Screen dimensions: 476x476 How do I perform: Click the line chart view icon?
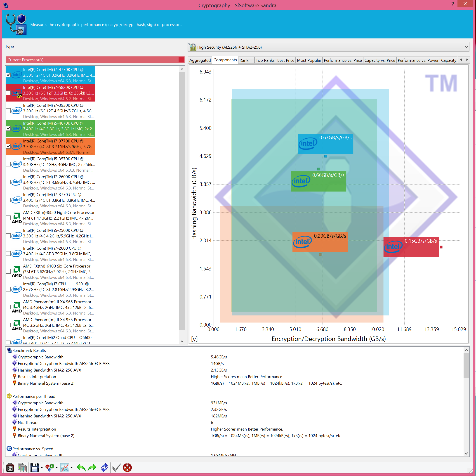coord(65,468)
